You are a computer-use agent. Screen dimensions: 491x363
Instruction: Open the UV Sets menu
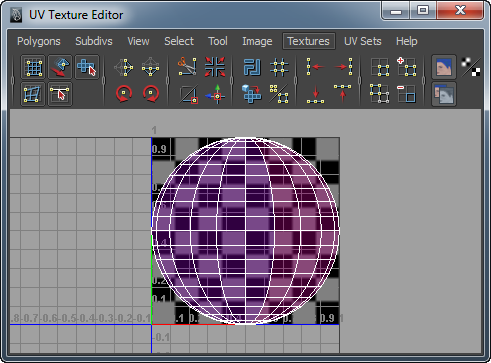(x=362, y=41)
